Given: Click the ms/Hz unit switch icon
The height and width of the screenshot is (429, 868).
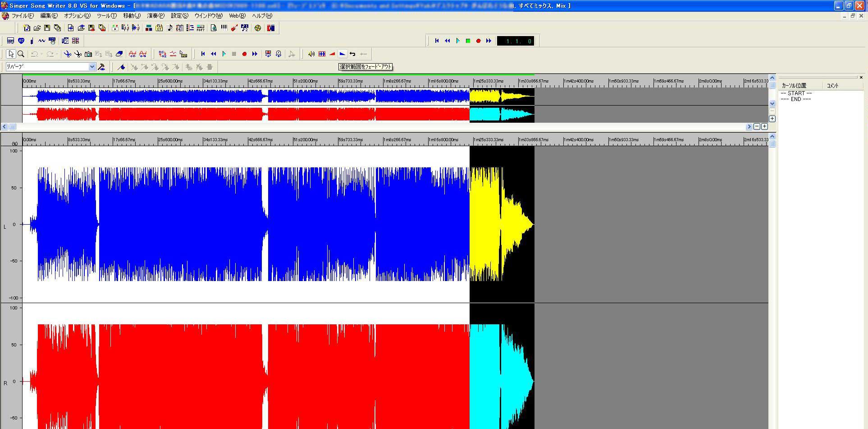Looking at the screenshot, I should click(x=163, y=54).
